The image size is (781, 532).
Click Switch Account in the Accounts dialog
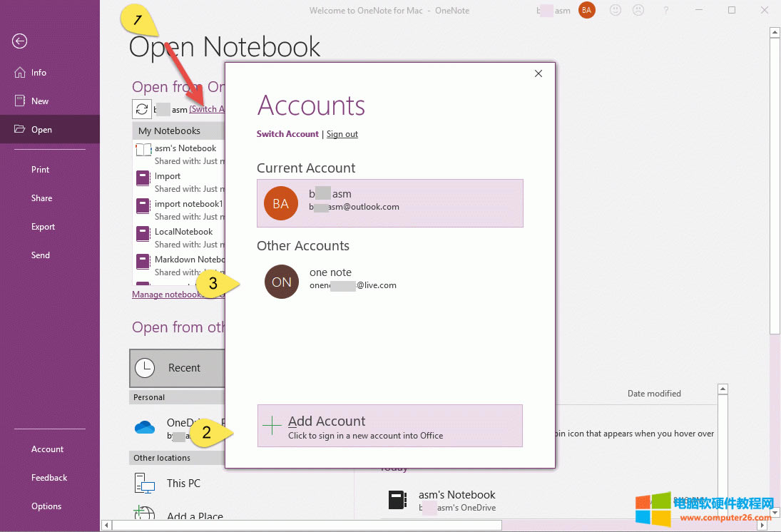[x=287, y=133]
